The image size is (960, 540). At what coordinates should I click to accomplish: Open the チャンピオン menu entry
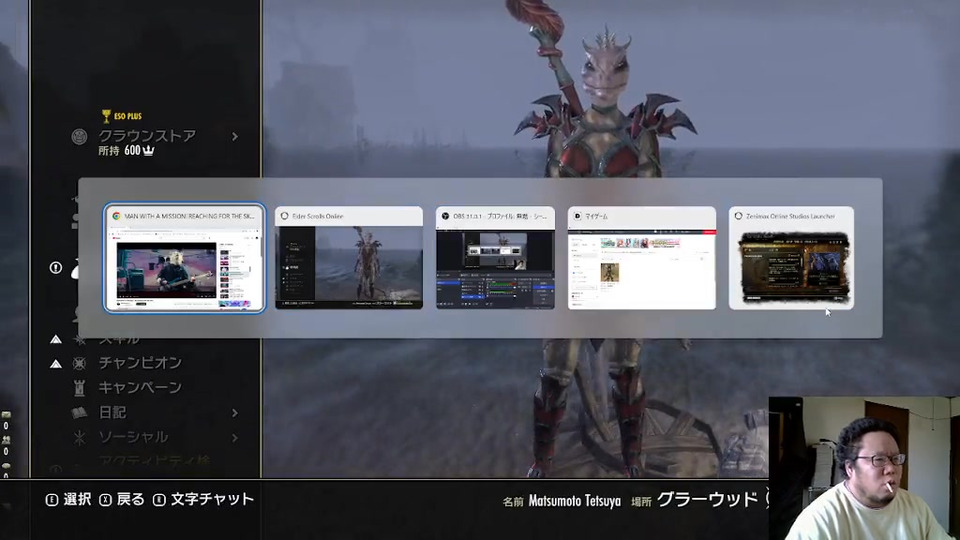(x=140, y=363)
